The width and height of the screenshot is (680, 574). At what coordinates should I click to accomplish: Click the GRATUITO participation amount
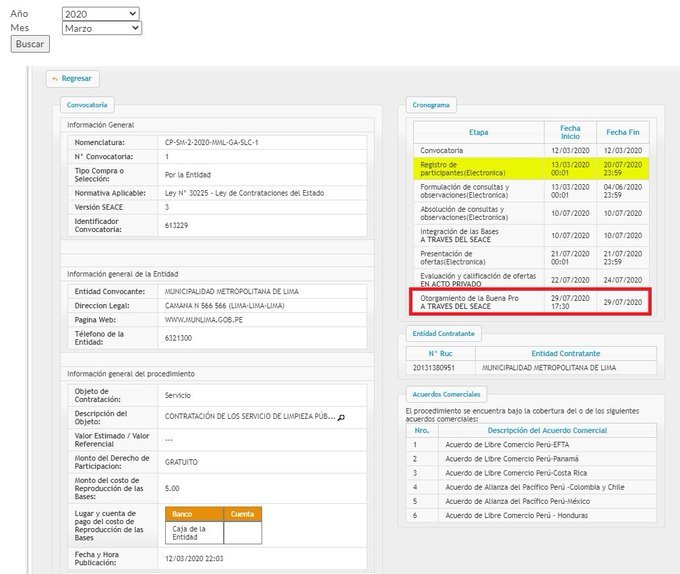coord(181,462)
